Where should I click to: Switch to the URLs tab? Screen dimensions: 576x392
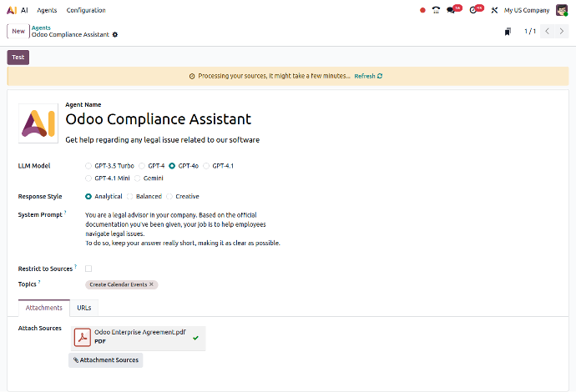coord(84,308)
